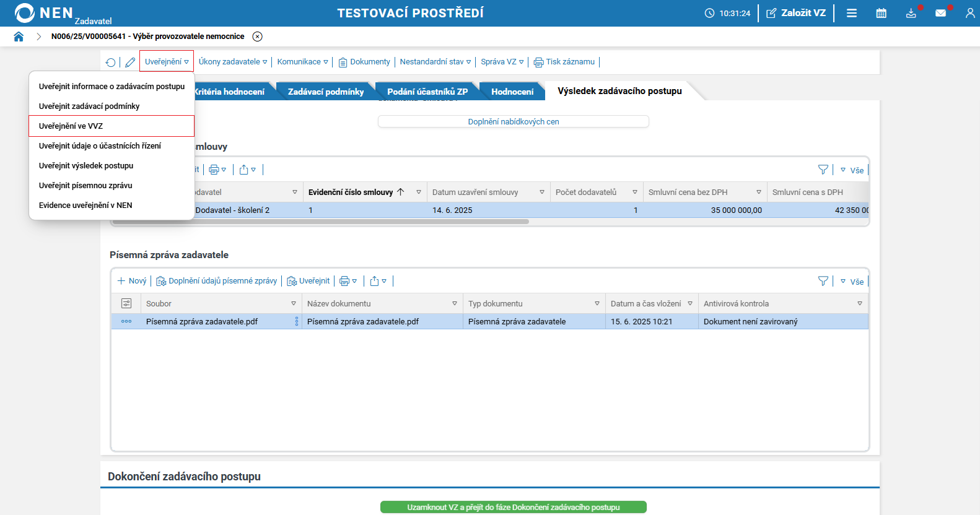This screenshot has height=515, width=980.
Task: Open the export menu in the contracts table
Action: (x=248, y=170)
